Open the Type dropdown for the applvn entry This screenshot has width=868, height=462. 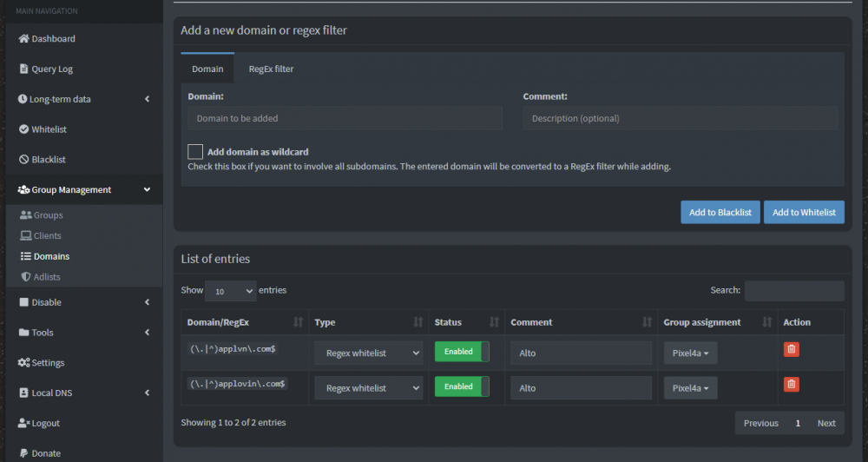pos(368,353)
